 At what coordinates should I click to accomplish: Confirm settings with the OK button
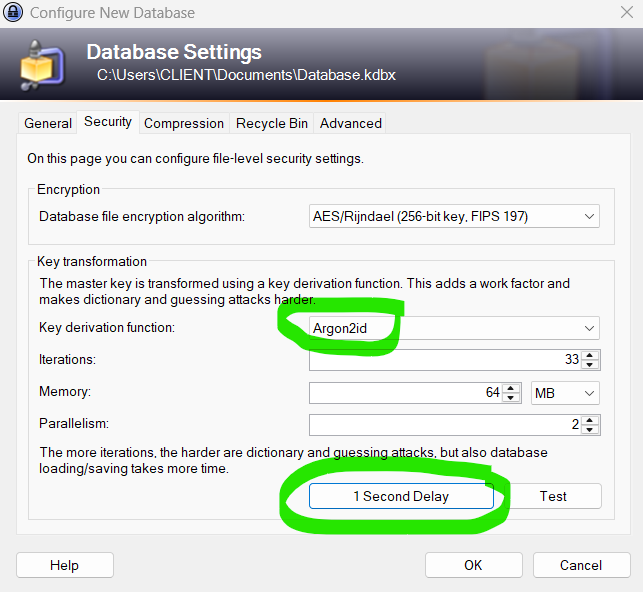coord(473,565)
